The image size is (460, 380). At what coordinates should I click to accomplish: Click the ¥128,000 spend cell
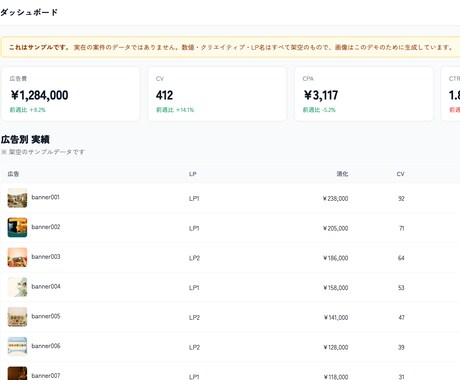(336, 347)
